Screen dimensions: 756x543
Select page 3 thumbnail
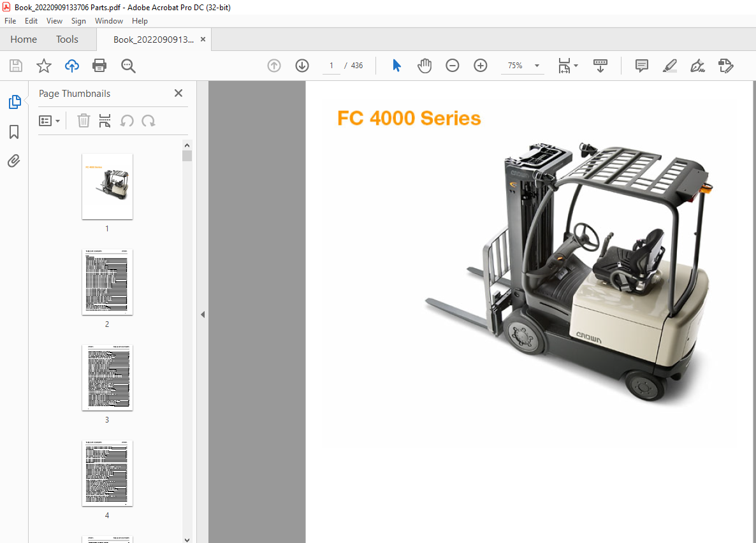coord(107,377)
